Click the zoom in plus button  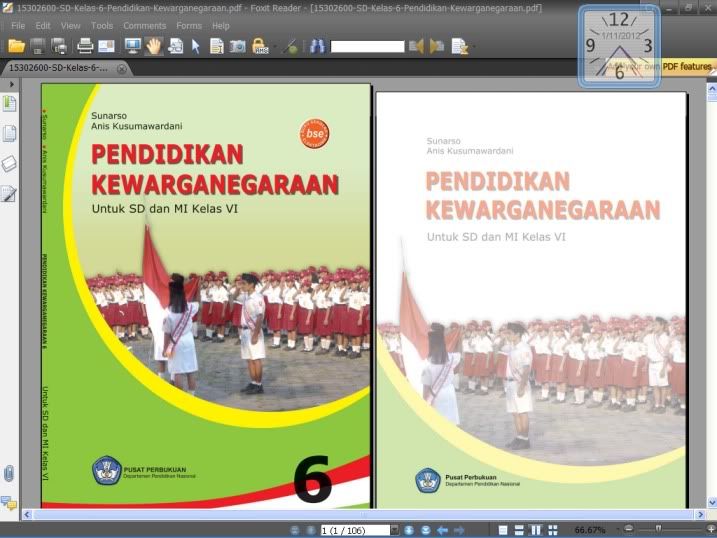tap(710, 529)
